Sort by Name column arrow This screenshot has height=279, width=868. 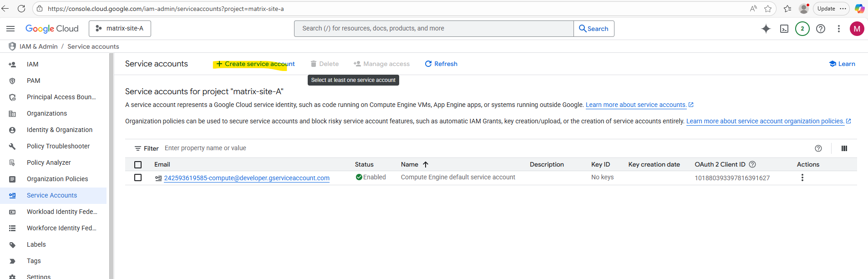(x=426, y=164)
